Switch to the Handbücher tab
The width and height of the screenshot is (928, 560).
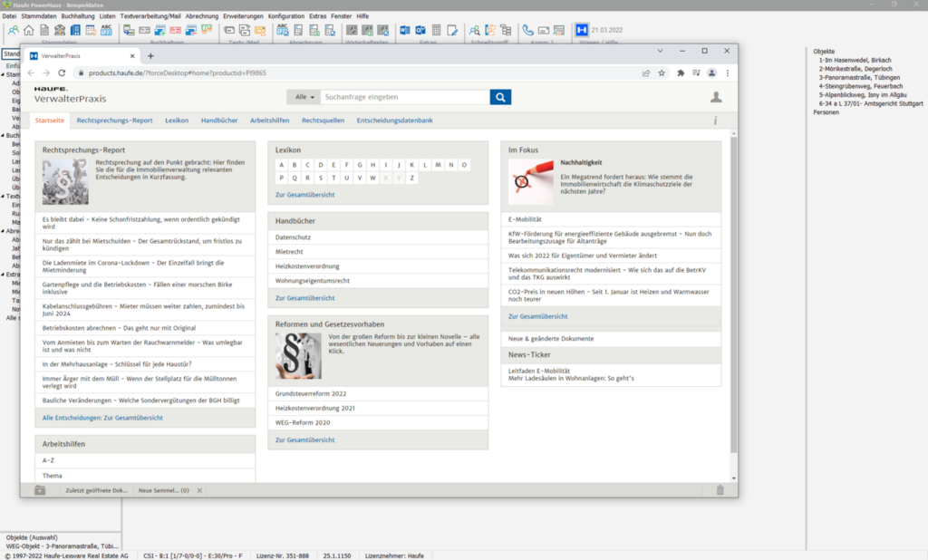tap(219, 121)
